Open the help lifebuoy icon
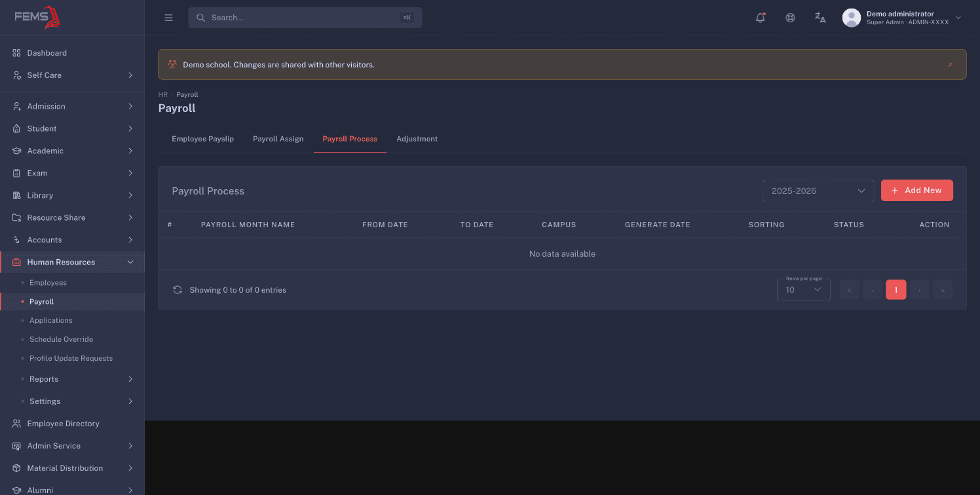 790,18
